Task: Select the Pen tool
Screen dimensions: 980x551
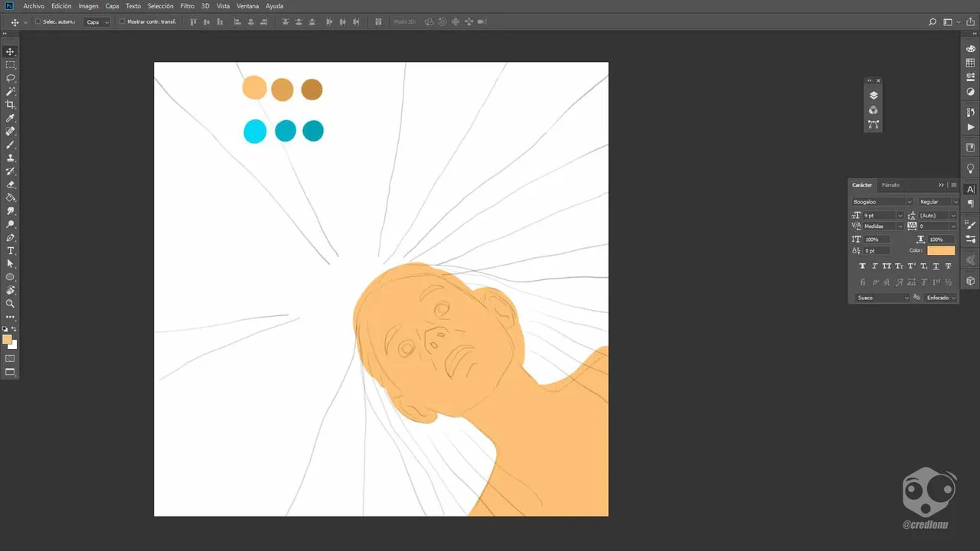Action: tap(11, 238)
